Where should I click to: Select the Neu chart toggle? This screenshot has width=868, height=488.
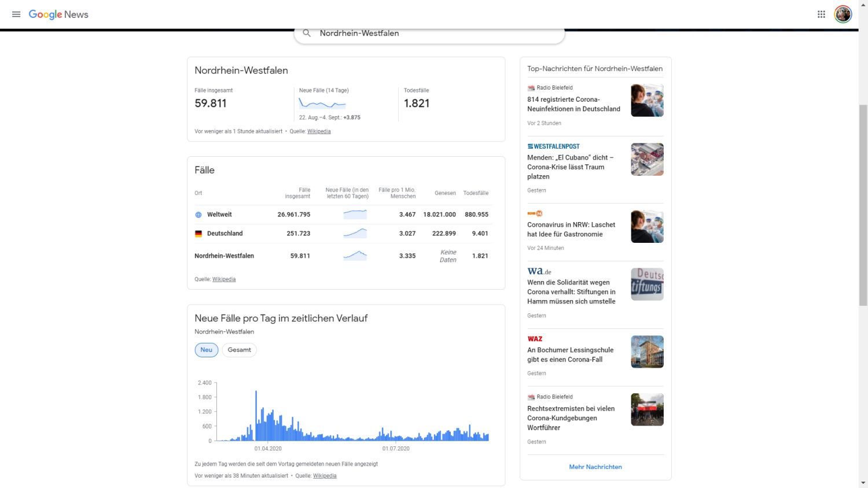pos(206,350)
